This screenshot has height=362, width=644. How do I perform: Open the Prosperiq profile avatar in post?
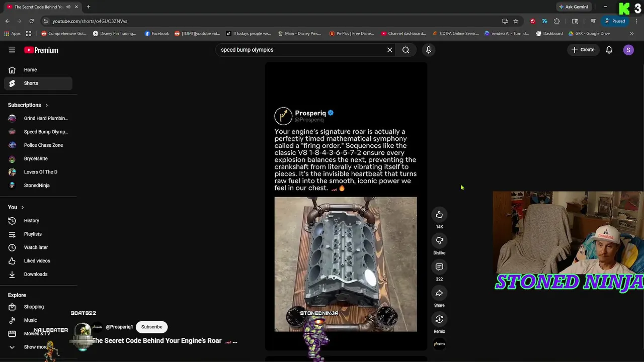(x=283, y=116)
